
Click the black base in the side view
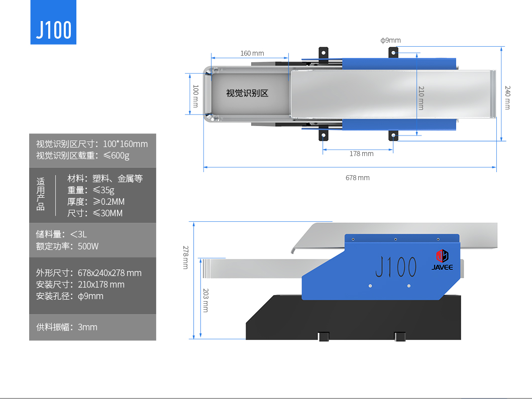click(352, 319)
